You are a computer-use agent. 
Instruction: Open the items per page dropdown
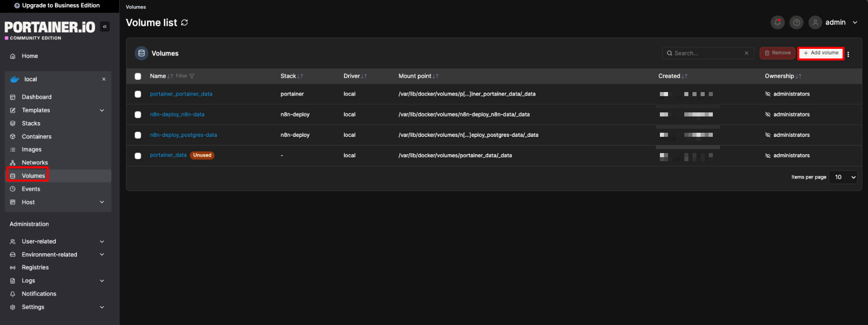tap(843, 177)
